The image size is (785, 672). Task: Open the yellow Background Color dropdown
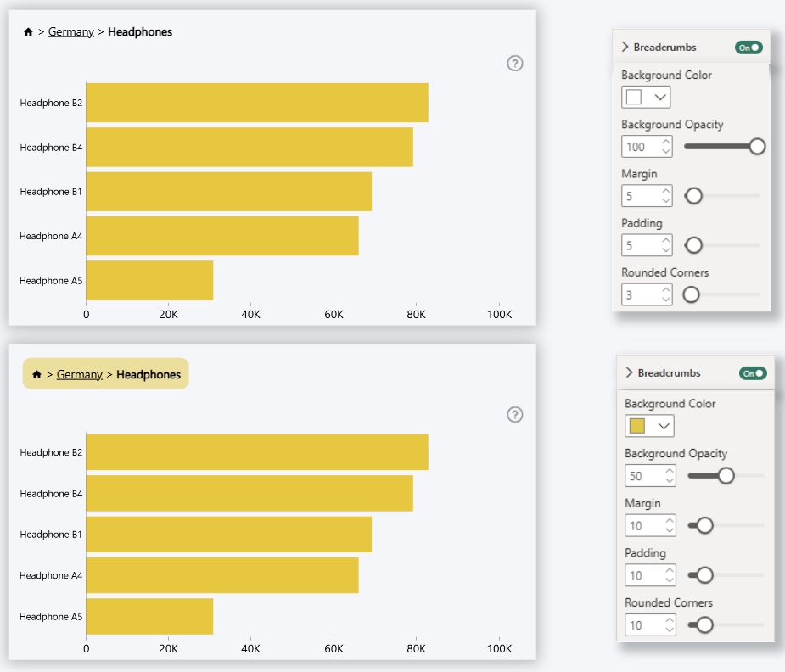649,425
